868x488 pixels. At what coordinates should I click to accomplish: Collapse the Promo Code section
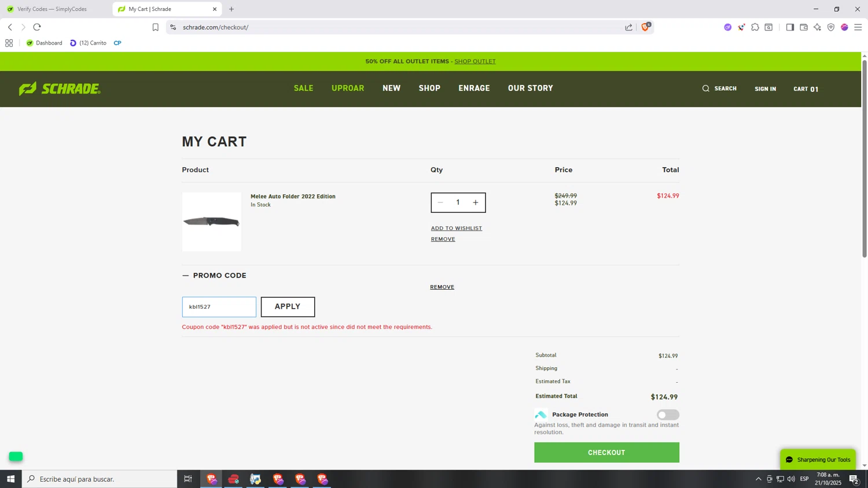point(214,275)
